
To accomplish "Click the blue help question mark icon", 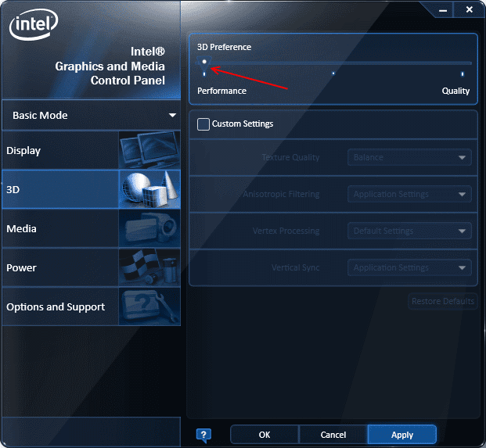I will (203, 435).
